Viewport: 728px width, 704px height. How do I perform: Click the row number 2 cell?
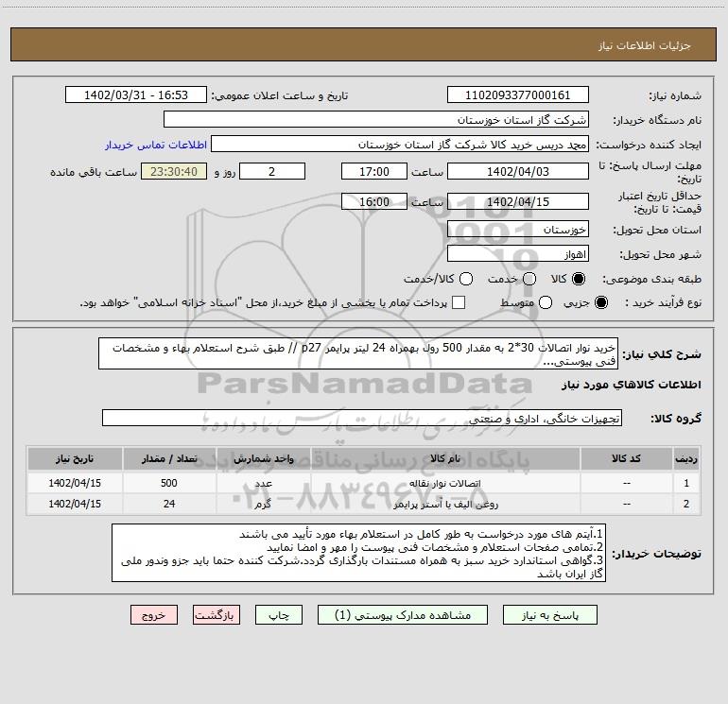click(x=686, y=504)
